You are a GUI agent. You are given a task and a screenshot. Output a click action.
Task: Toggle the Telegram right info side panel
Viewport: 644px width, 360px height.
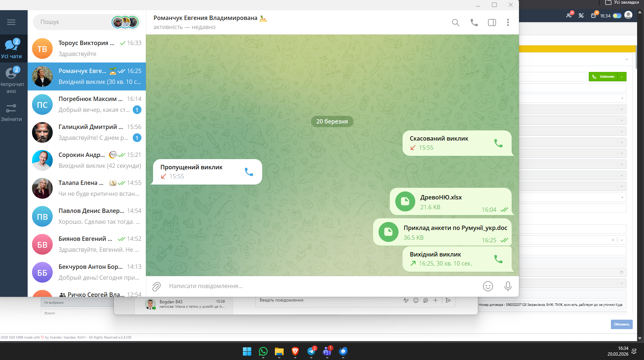[492, 23]
